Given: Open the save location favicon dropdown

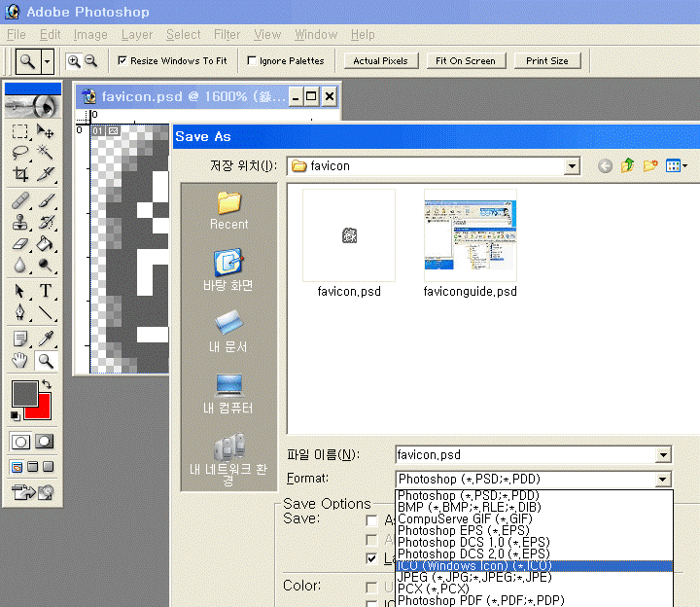Looking at the screenshot, I should (572, 166).
